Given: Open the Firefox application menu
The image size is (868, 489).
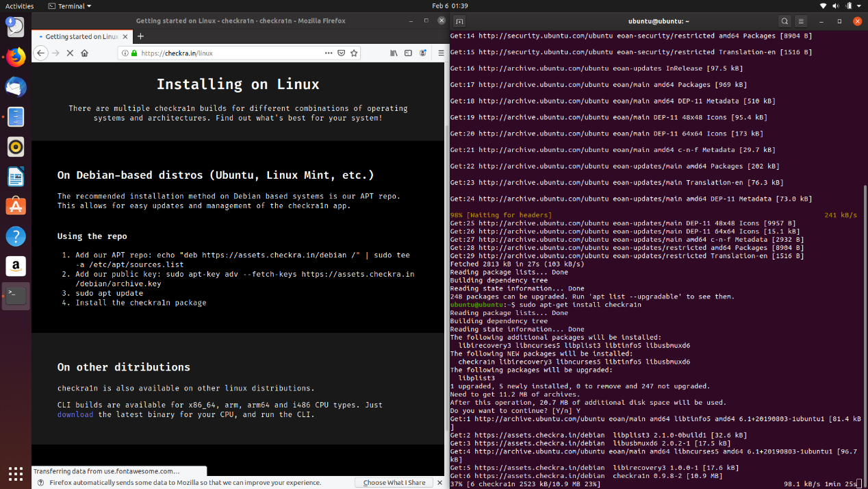Looking at the screenshot, I should pos(441,53).
